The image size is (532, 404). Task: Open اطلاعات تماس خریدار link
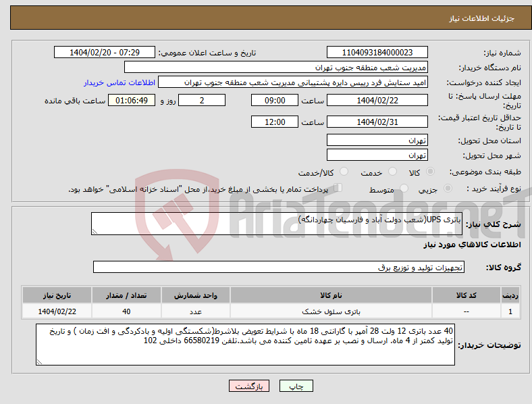tap(119, 82)
